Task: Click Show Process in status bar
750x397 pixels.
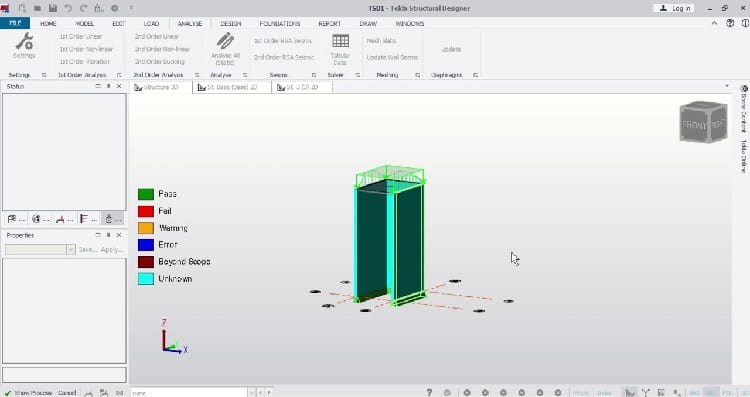Action: click(x=33, y=393)
